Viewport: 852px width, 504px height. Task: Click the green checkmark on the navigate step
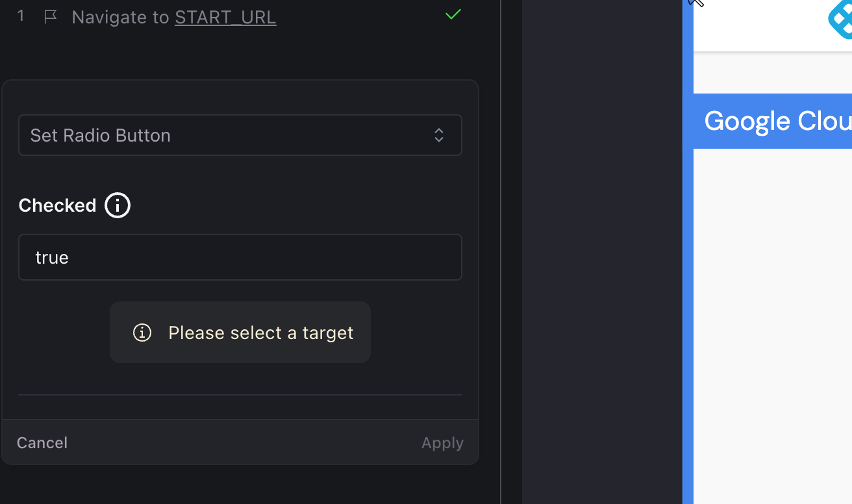453,14
